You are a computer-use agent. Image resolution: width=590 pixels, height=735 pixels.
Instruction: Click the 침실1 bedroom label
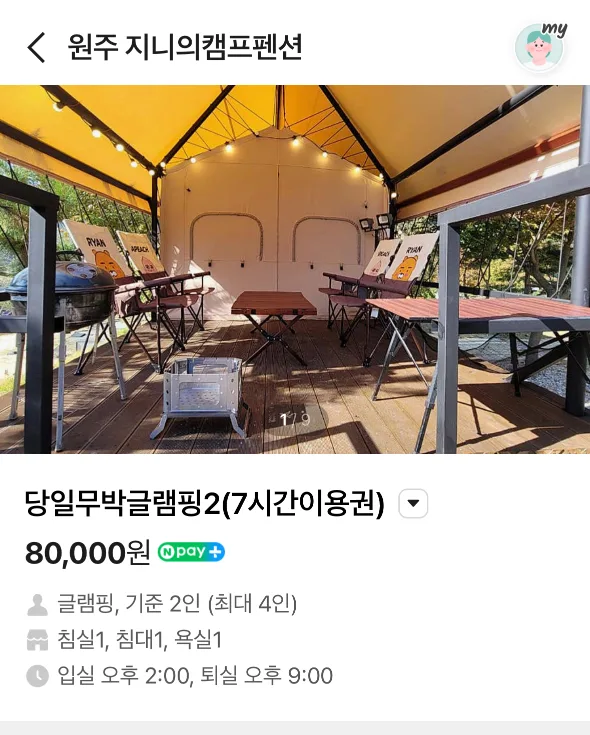click(81, 640)
